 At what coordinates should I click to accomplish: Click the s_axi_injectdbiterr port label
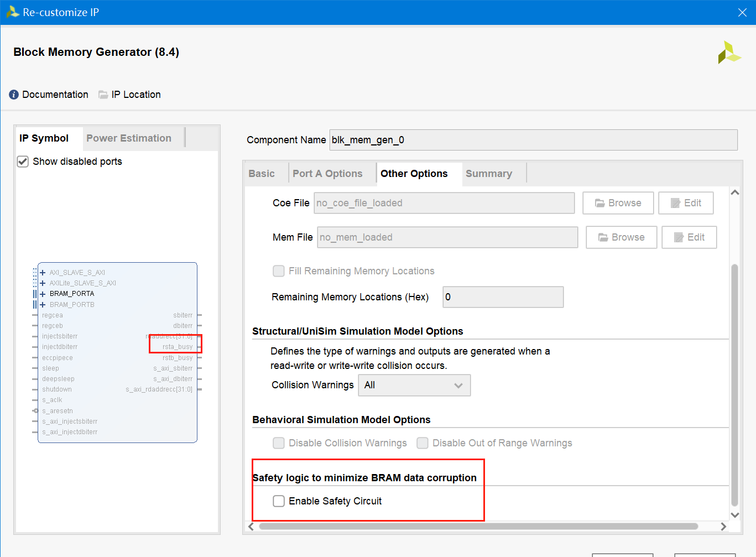point(70,432)
